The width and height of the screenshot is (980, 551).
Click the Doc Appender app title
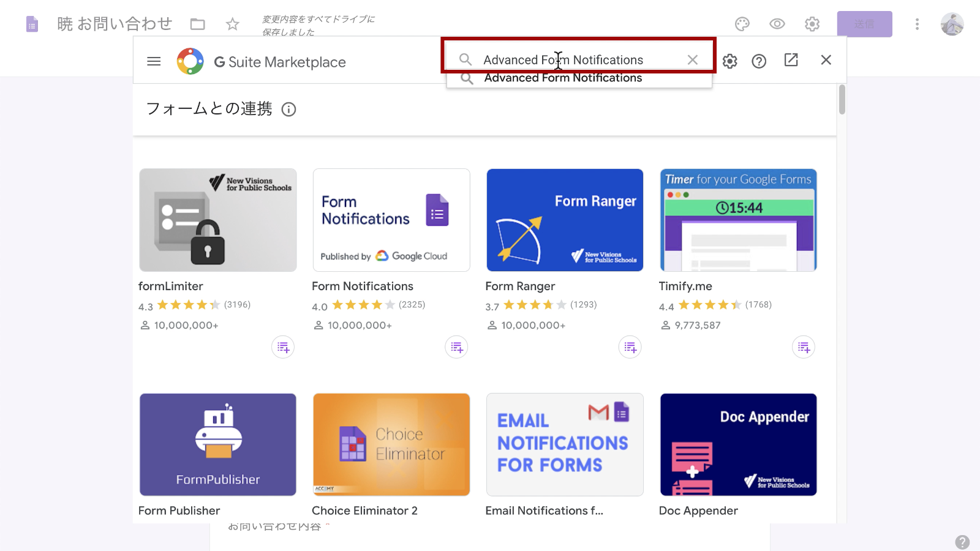698,511
